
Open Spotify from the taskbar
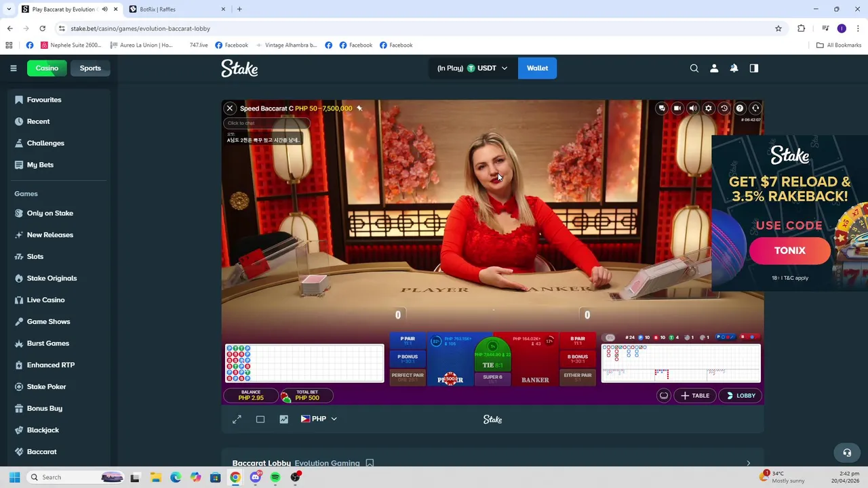[275, 477]
